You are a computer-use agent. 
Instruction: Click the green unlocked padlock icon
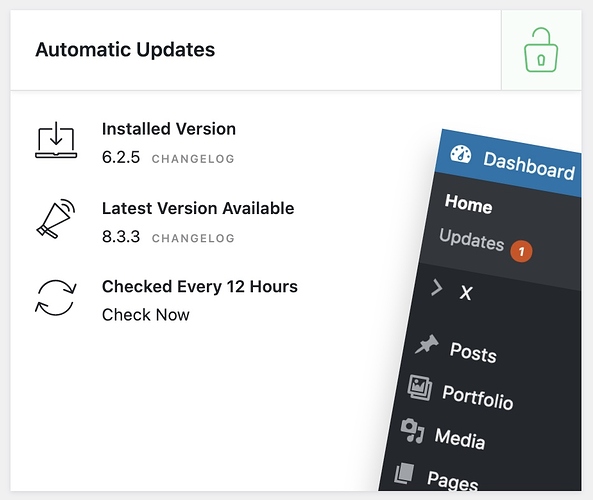[541, 50]
